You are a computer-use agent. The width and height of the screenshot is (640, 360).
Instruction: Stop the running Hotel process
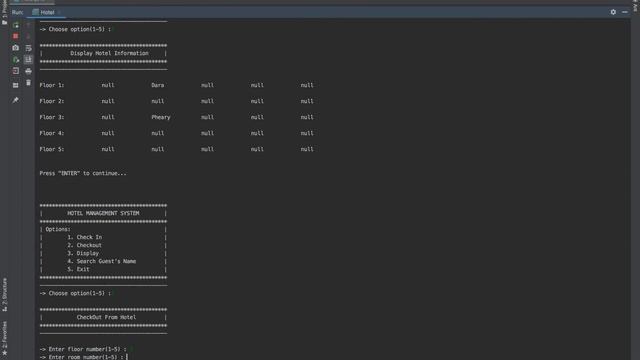(16, 36)
